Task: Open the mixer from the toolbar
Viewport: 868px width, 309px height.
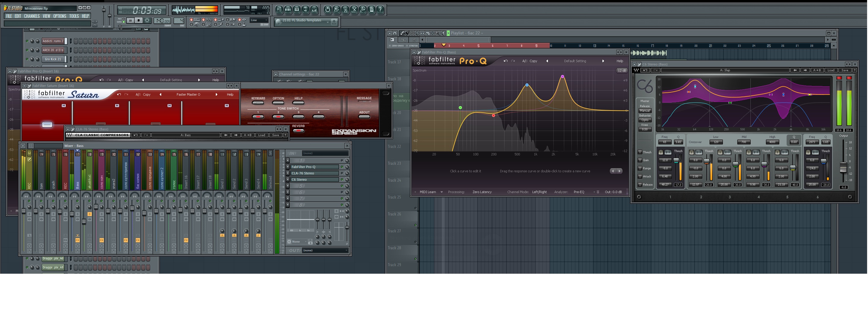Action: 314,10
